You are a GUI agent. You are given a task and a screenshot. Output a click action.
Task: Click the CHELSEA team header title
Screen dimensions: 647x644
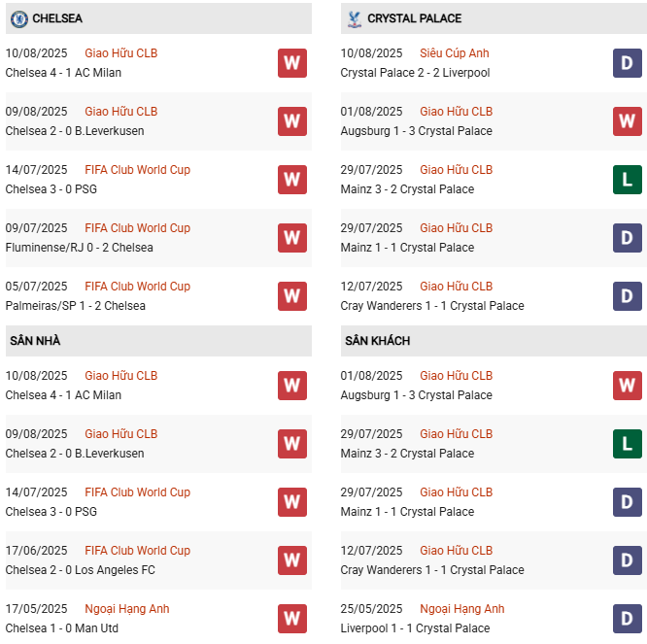tap(57, 18)
